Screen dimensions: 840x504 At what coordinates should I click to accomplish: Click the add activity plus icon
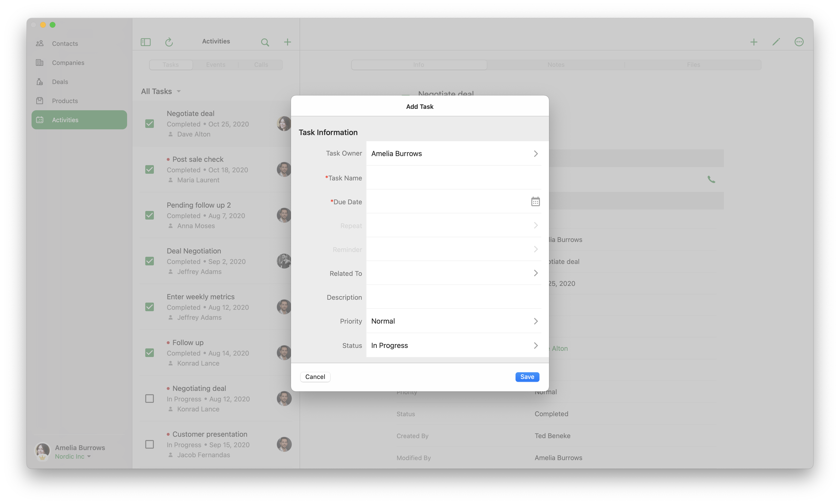287,42
